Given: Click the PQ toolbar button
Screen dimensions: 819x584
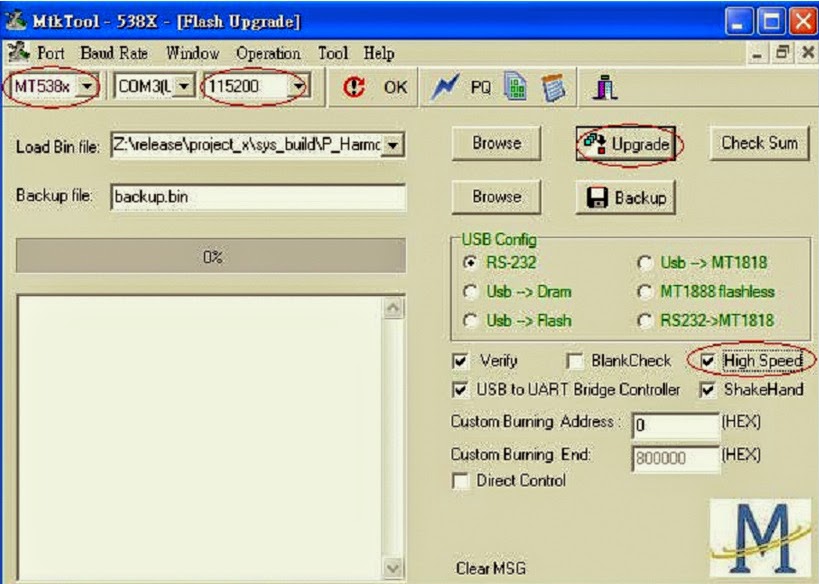Looking at the screenshot, I should 481,87.
